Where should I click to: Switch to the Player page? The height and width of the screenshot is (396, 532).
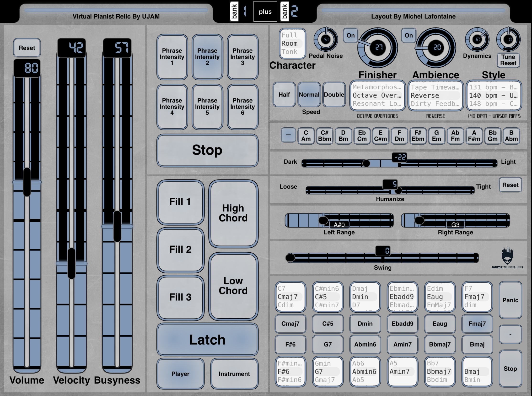180,374
